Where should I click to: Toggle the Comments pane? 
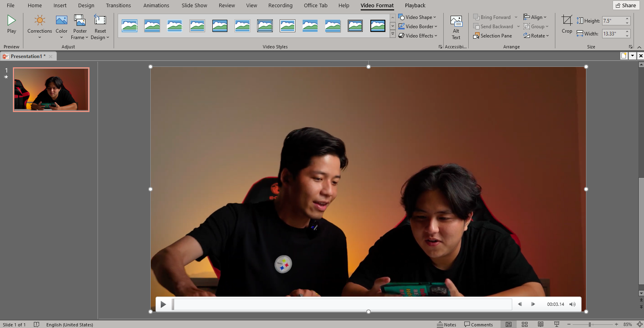tap(478, 324)
